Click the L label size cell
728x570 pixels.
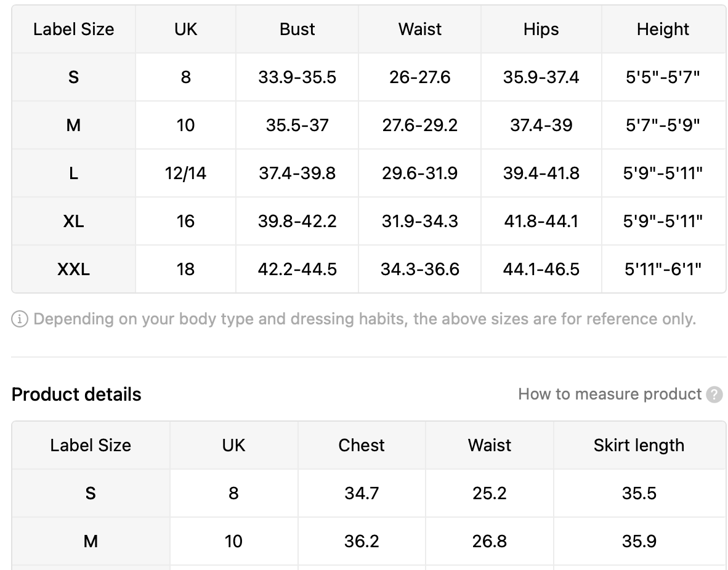coord(73,173)
